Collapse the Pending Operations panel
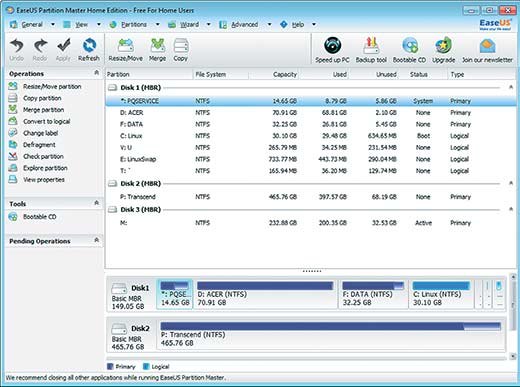 [x=97, y=240]
